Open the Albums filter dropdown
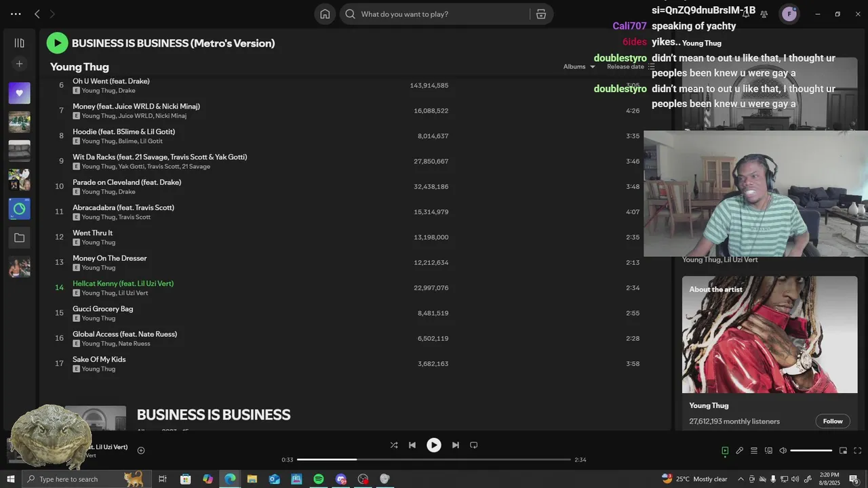Image resolution: width=868 pixels, height=488 pixels. coord(579,66)
